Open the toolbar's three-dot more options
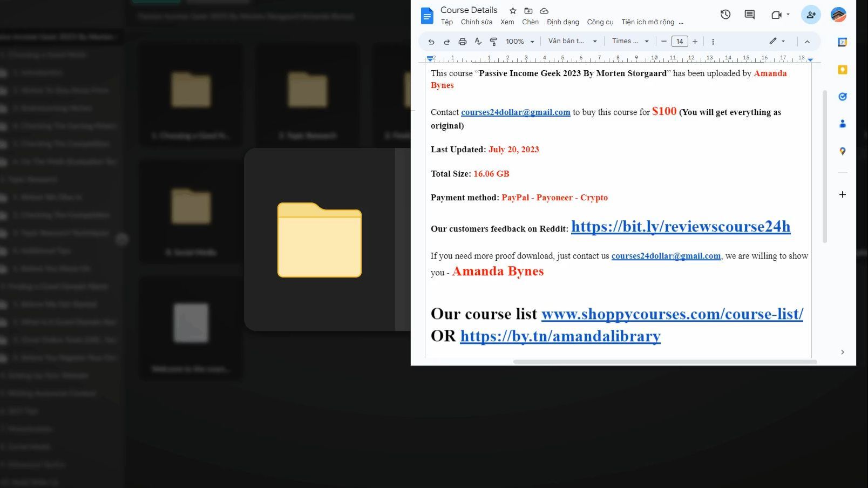The height and width of the screenshot is (488, 868). click(x=713, y=42)
